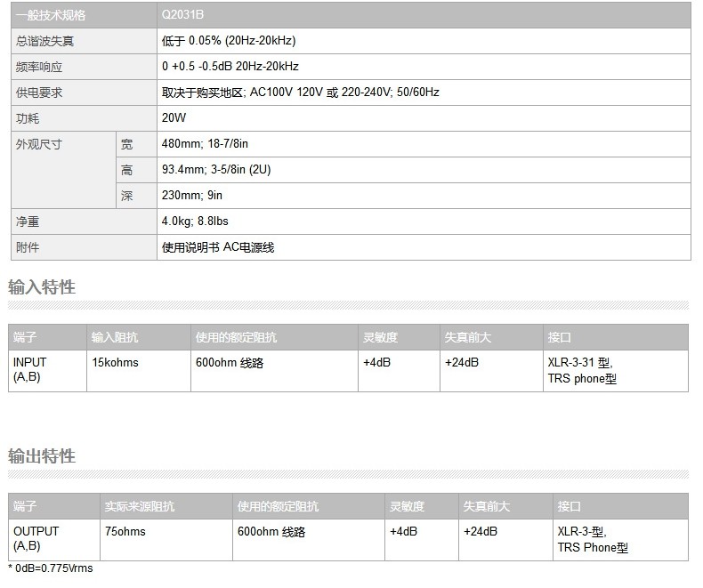Click the value '93.4mm; 3-5/8in (2U)'
Screen dimensions: 703x588
point(216,169)
